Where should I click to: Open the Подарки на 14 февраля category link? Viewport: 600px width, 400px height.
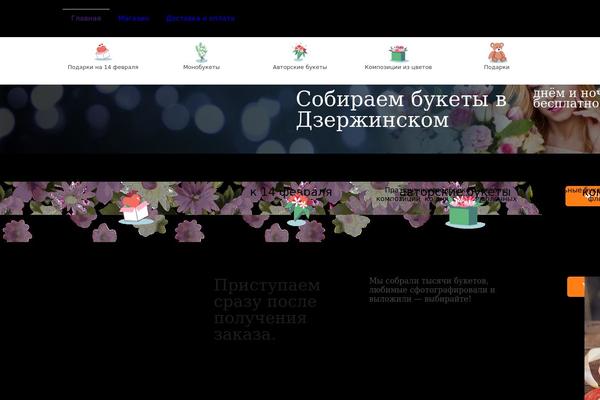tap(103, 67)
